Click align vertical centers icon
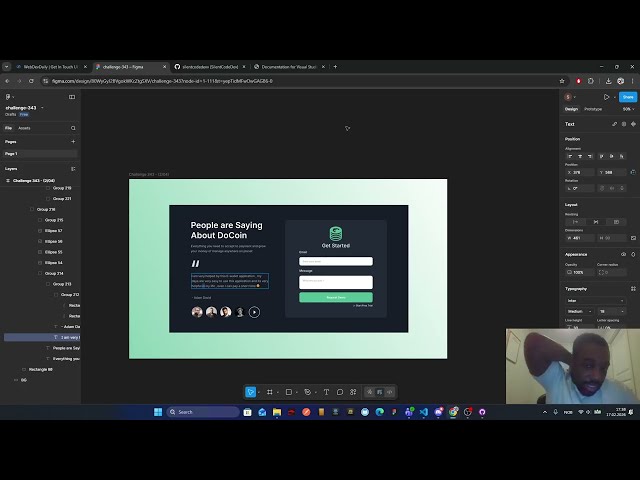 pos(611,156)
